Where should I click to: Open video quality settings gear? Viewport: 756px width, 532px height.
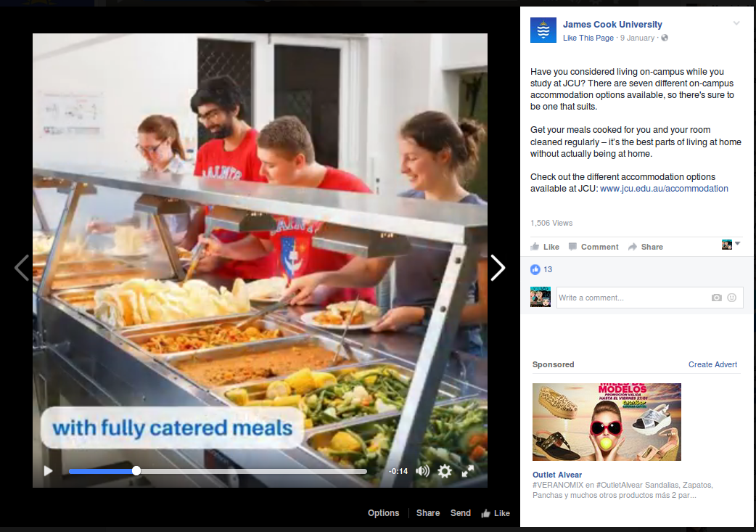(445, 471)
